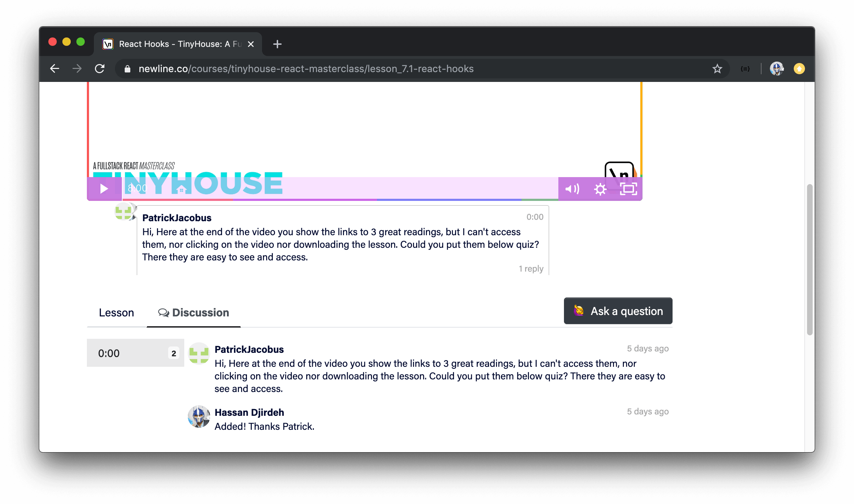The width and height of the screenshot is (854, 504).
Task: Open a new browser tab
Action: (x=277, y=44)
